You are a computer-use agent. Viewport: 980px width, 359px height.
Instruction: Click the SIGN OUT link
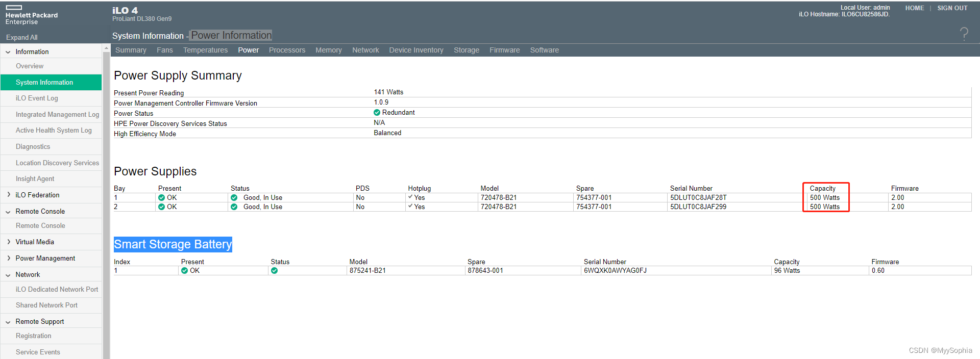click(x=952, y=8)
